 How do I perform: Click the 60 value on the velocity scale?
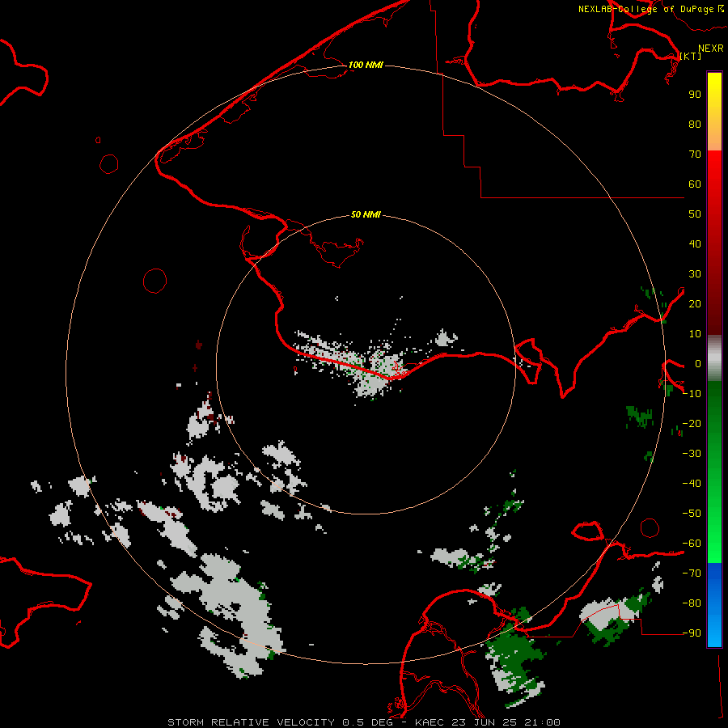point(695,184)
